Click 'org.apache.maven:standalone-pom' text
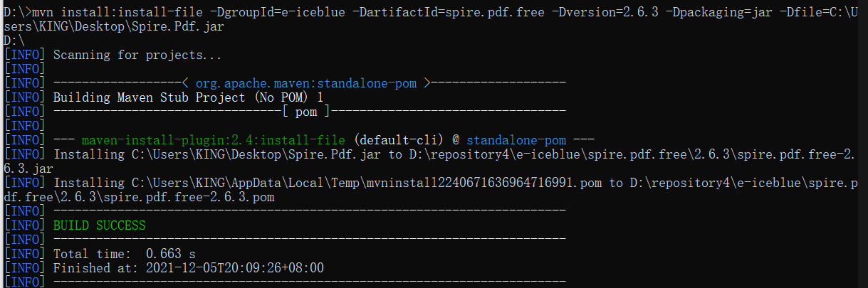 (306, 83)
